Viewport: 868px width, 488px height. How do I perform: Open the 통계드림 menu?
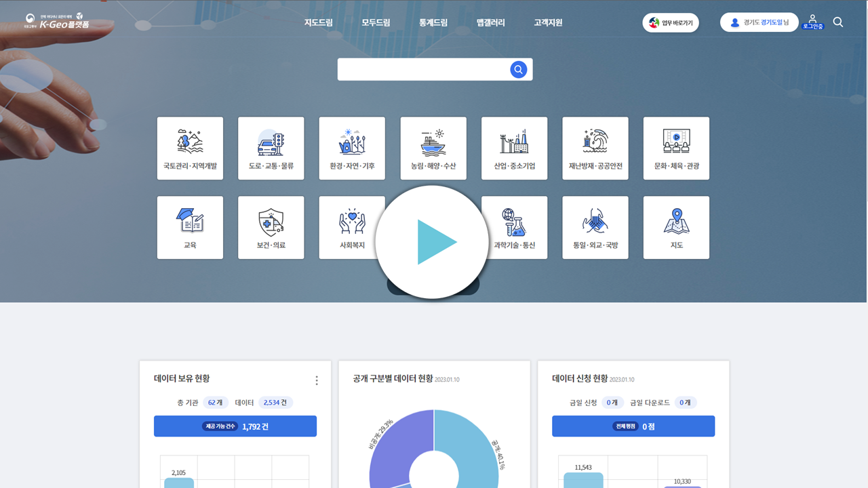click(x=433, y=22)
